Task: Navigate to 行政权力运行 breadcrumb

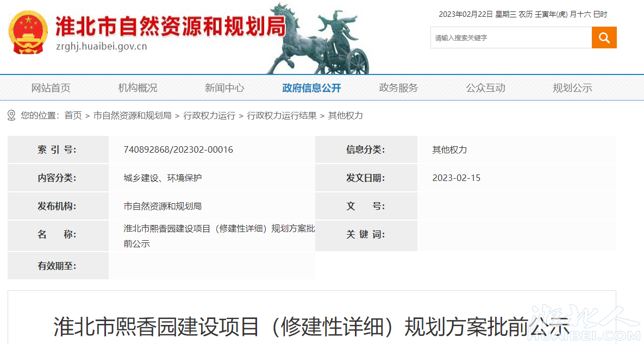Action: click(x=209, y=115)
